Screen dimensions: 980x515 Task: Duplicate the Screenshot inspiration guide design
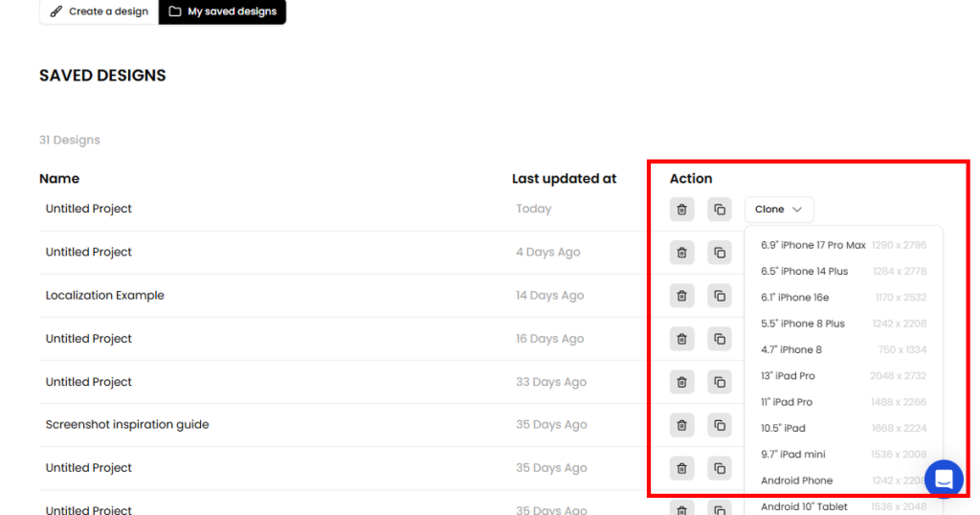(x=720, y=425)
